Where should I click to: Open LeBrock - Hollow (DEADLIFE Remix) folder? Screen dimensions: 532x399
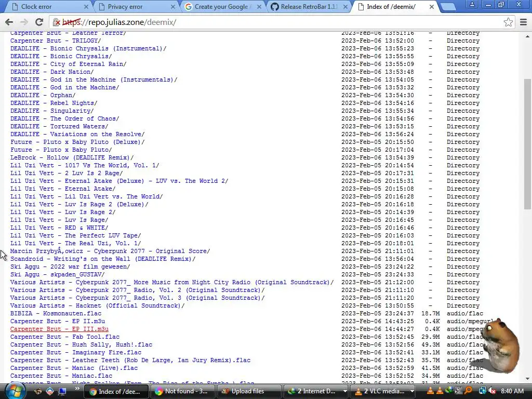click(72, 158)
